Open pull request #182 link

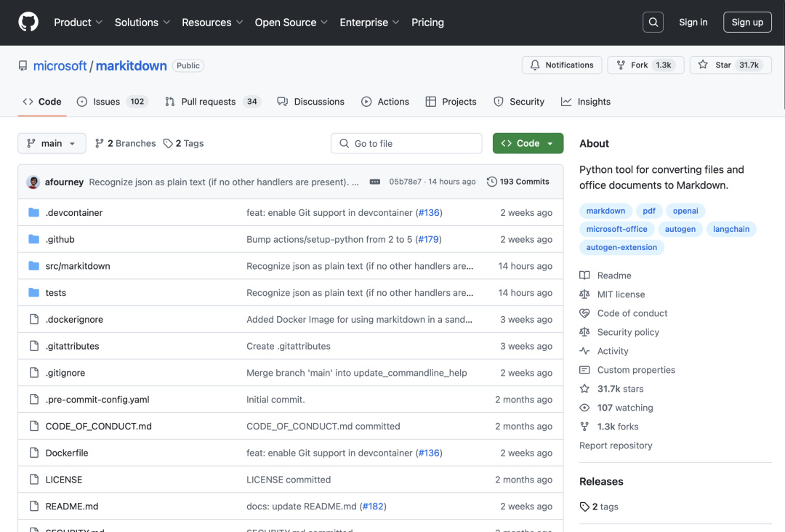tap(372, 507)
